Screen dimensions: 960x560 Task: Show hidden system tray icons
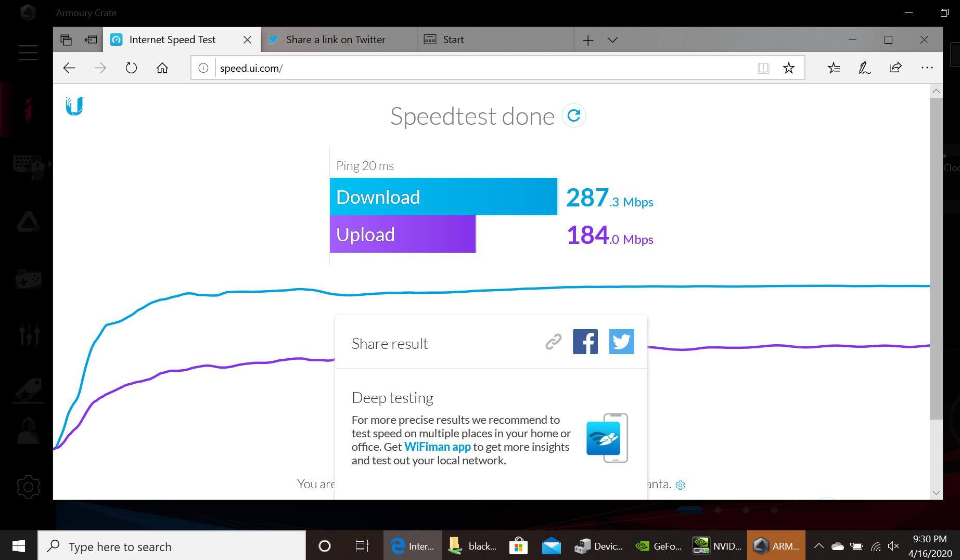click(x=818, y=546)
